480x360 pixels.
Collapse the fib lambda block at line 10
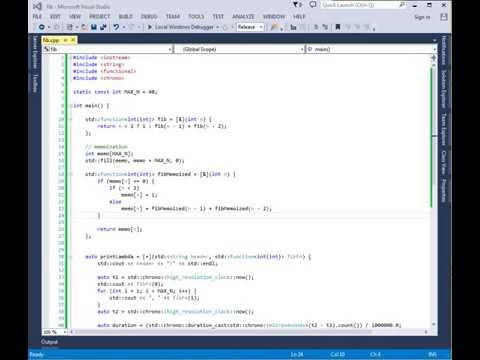(x=71, y=119)
